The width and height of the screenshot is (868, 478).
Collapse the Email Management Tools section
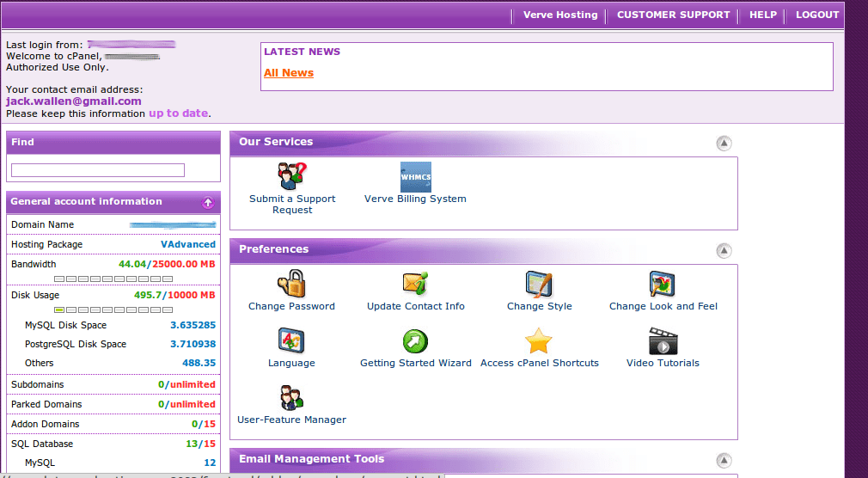[724, 460]
